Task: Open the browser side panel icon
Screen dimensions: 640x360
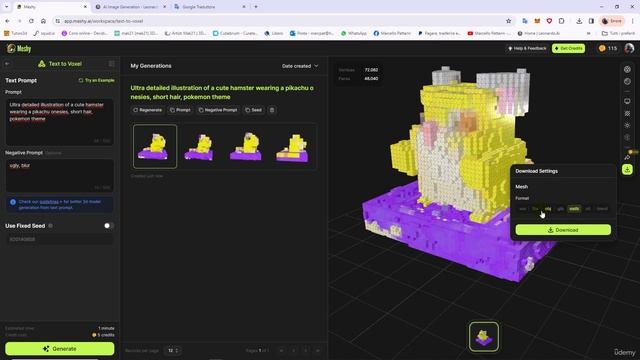Action: pos(591,21)
